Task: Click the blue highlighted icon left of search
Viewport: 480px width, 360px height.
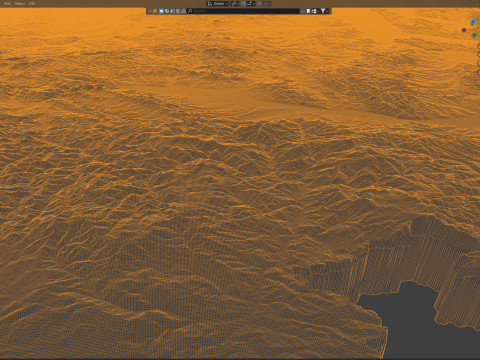Action: click(x=161, y=11)
